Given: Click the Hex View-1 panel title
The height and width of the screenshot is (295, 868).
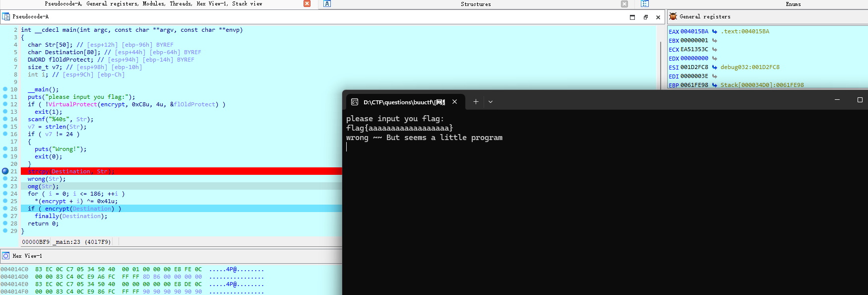Looking at the screenshot, I should pyautogui.click(x=27, y=256).
